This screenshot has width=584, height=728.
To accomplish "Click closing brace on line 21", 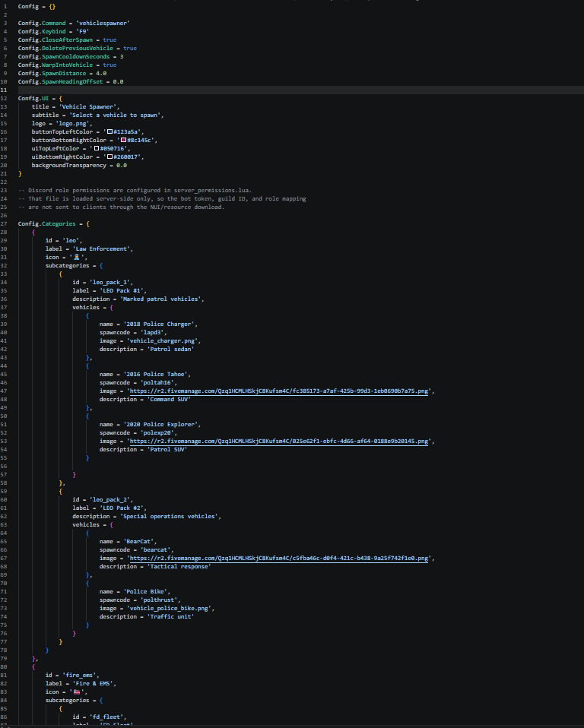I will [20, 174].
